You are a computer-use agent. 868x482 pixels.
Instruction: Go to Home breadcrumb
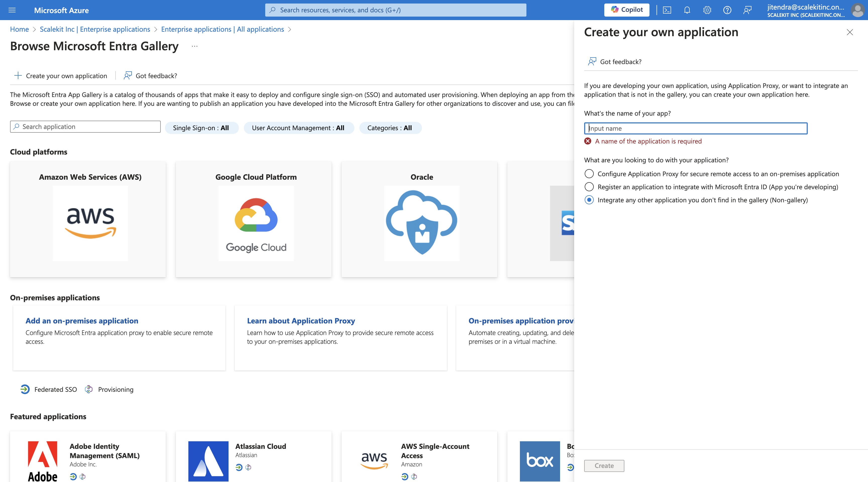tap(19, 29)
